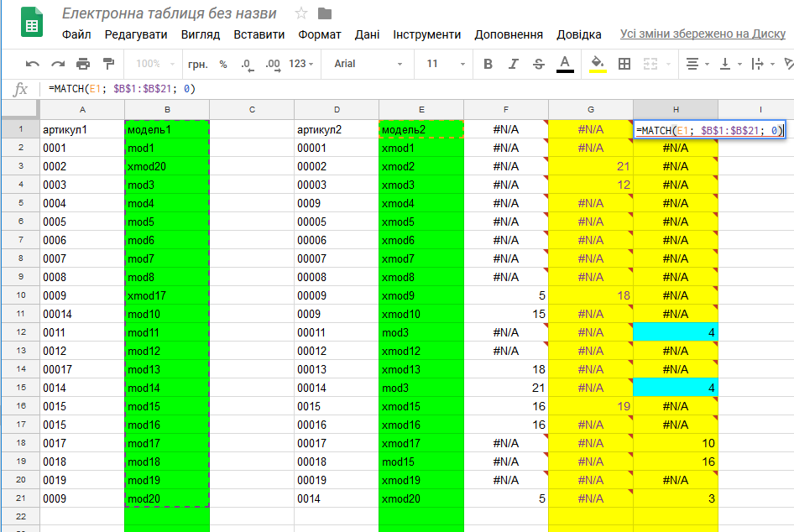Select row 21 header
The width and height of the screenshot is (794, 532).
[x=21, y=498]
